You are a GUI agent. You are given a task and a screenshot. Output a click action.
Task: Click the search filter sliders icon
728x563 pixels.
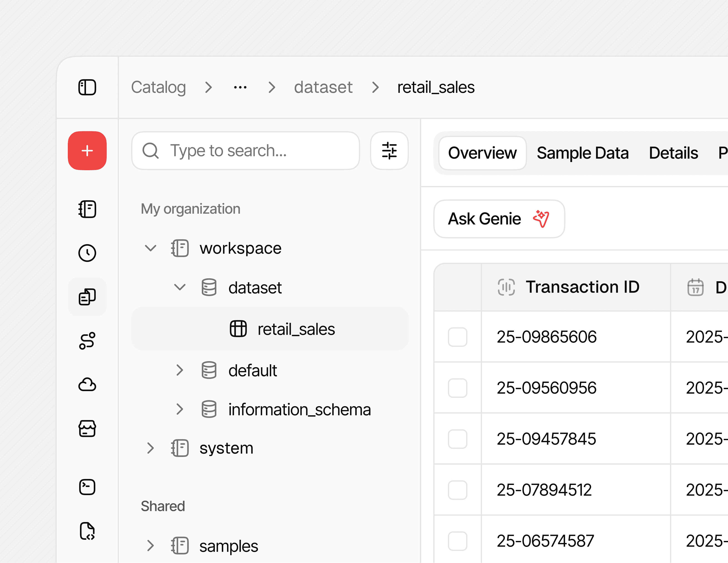point(389,151)
